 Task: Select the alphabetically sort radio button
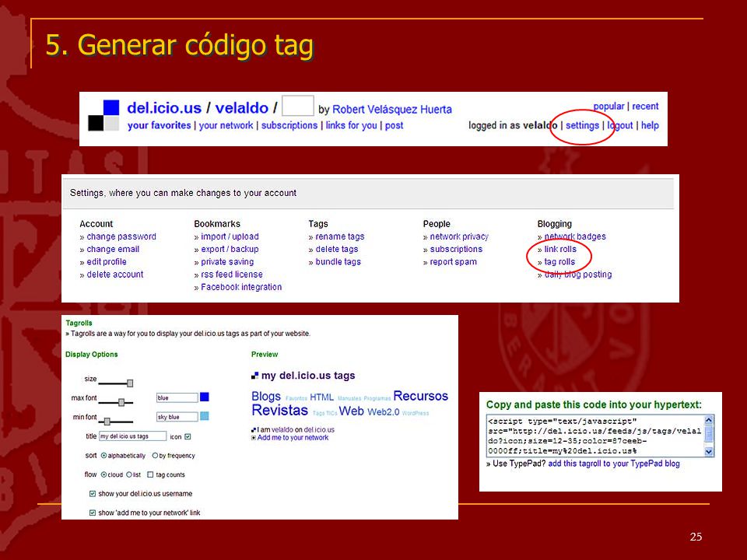(x=103, y=456)
